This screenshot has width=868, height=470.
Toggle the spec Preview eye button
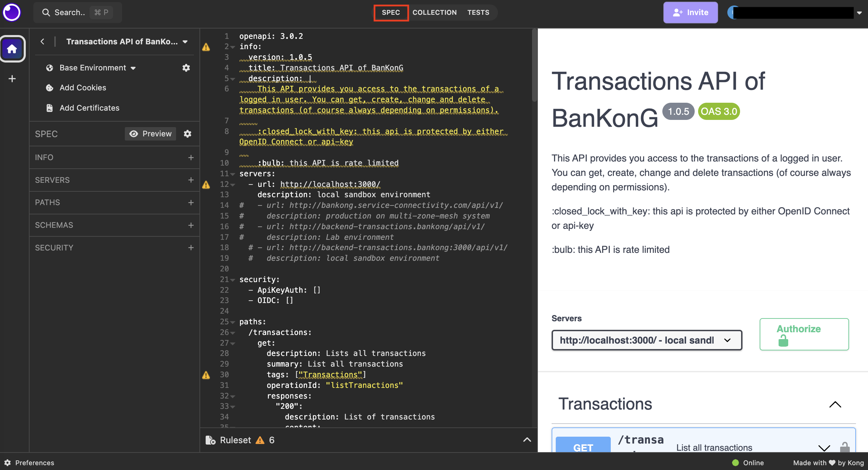click(150, 134)
